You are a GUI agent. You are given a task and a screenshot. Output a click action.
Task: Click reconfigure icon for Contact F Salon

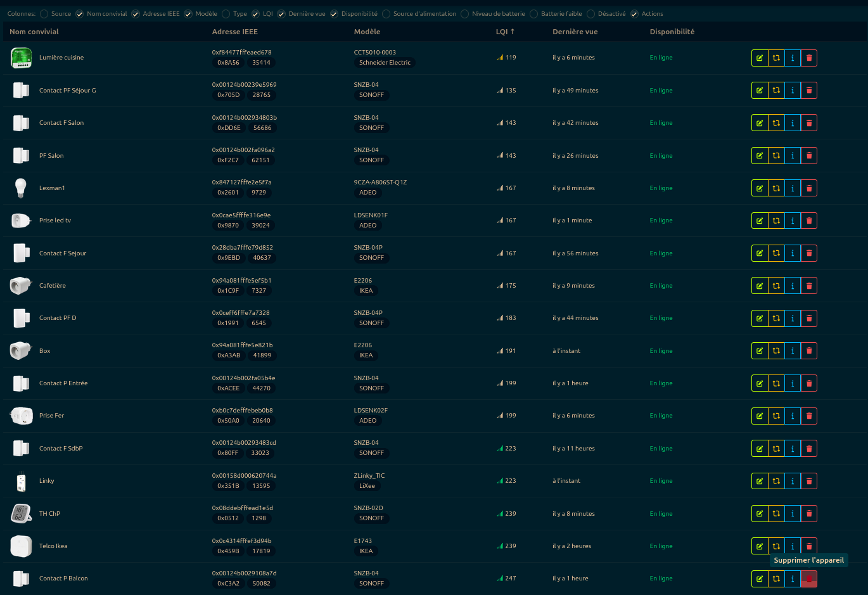[775, 123]
